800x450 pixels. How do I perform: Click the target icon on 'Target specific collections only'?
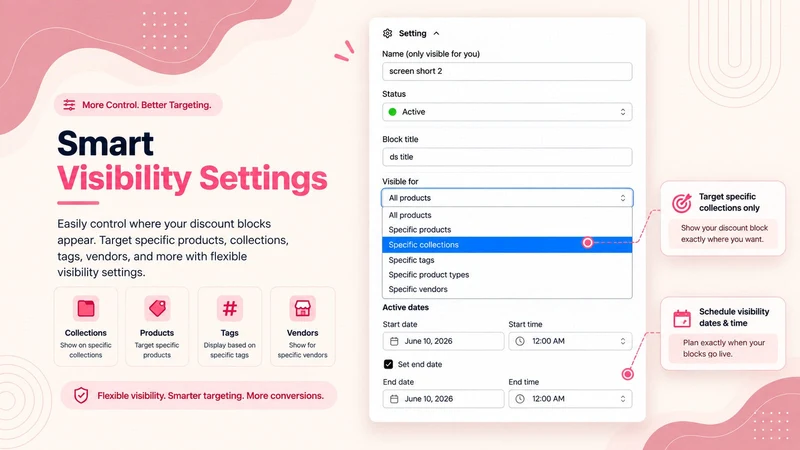682,203
